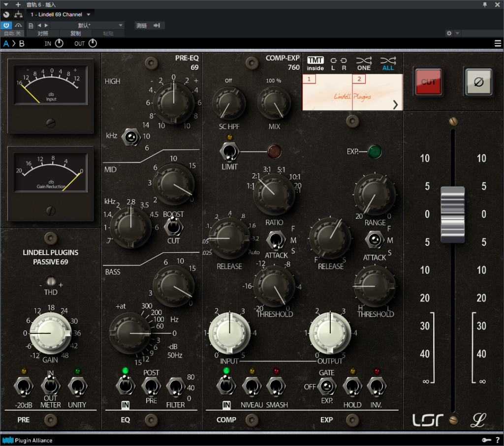Click the question mark help icon

coord(498,440)
